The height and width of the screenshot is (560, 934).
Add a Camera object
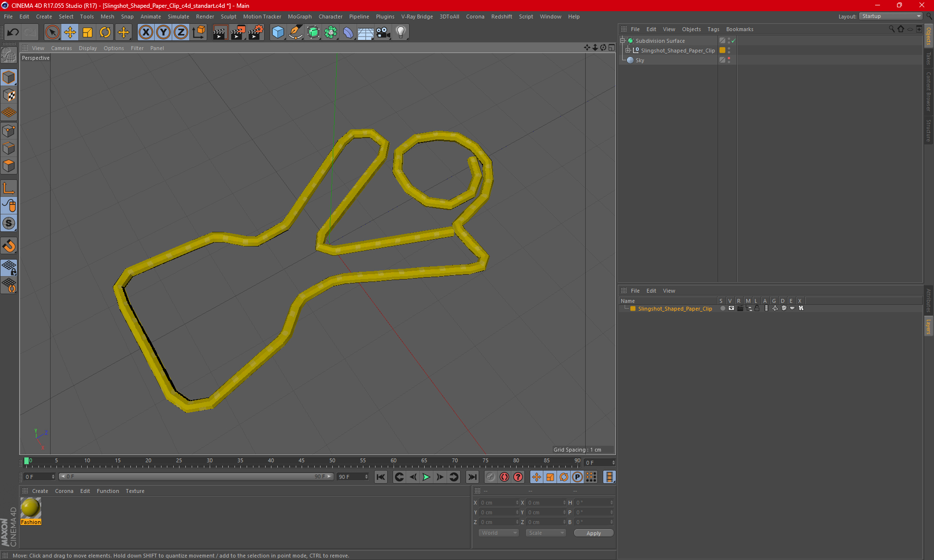(x=383, y=32)
